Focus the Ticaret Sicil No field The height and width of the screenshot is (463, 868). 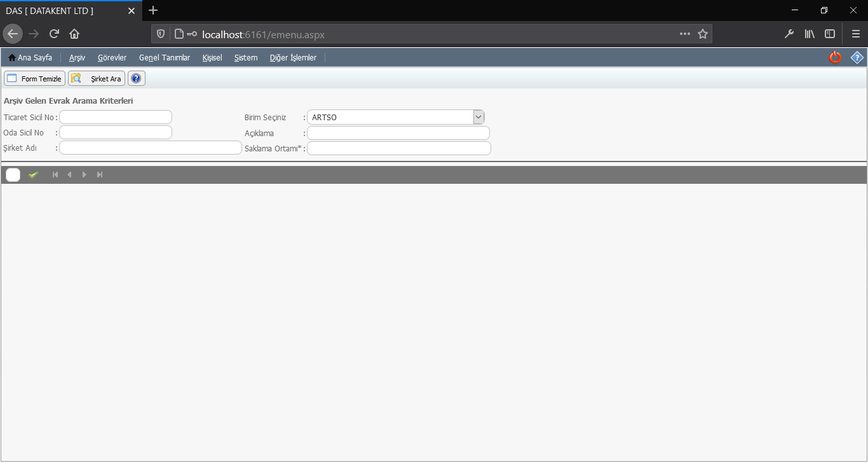tap(116, 118)
